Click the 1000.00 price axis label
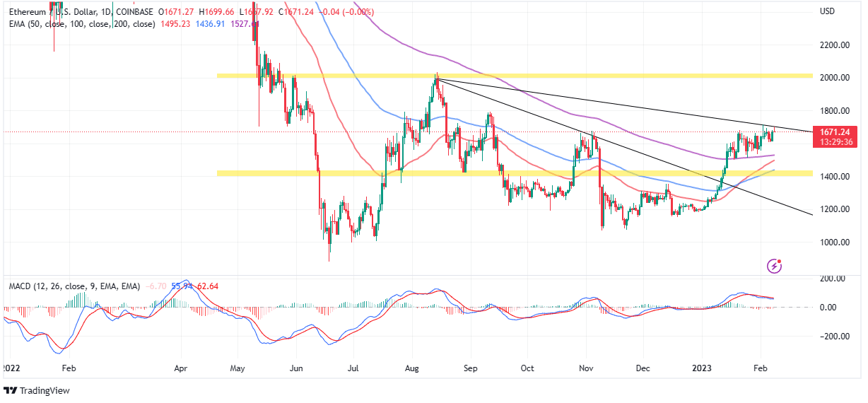 (834, 243)
